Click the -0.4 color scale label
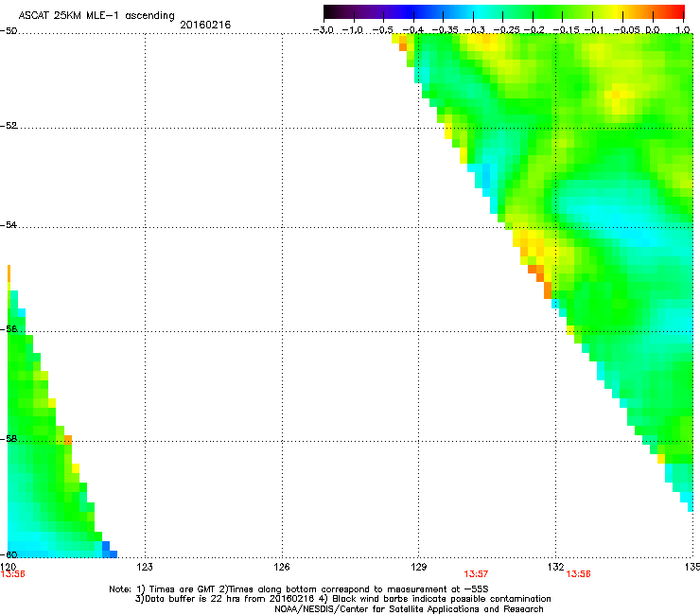 (x=413, y=30)
